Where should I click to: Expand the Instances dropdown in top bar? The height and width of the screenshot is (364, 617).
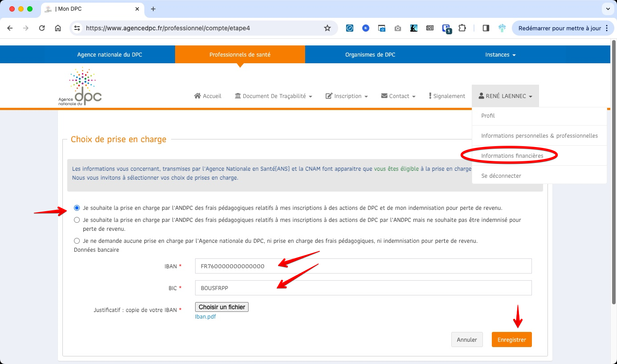(x=500, y=55)
